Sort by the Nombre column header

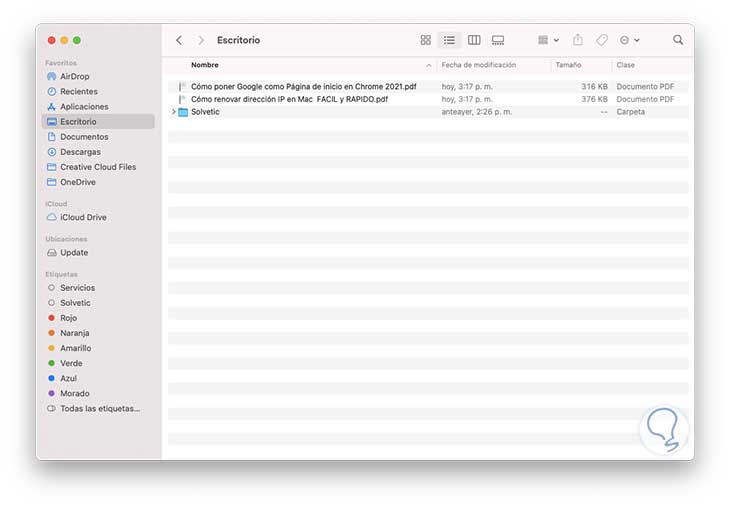204,65
